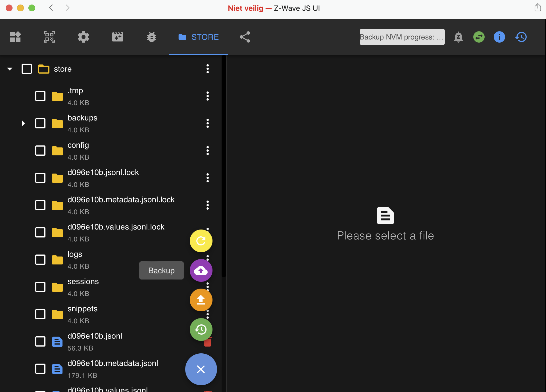Check the d096e10b.jsonl file checkbox

pyautogui.click(x=40, y=341)
